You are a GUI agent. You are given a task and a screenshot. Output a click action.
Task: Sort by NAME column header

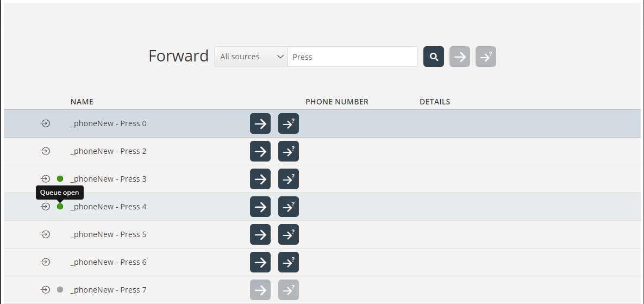pos(82,102)
